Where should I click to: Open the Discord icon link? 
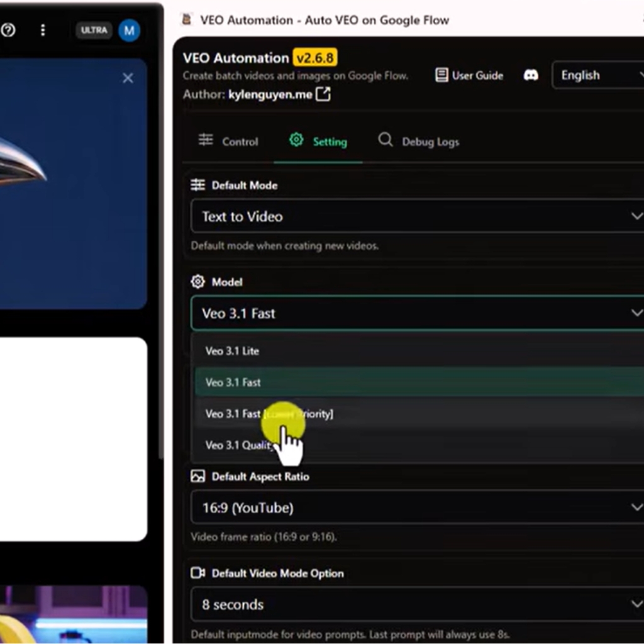(x=531, y=75)
